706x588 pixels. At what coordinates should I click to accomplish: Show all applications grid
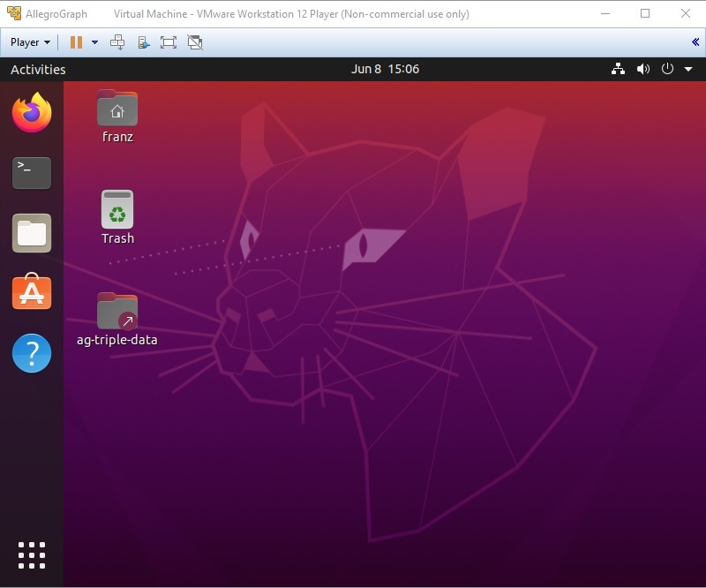(31, 556)
